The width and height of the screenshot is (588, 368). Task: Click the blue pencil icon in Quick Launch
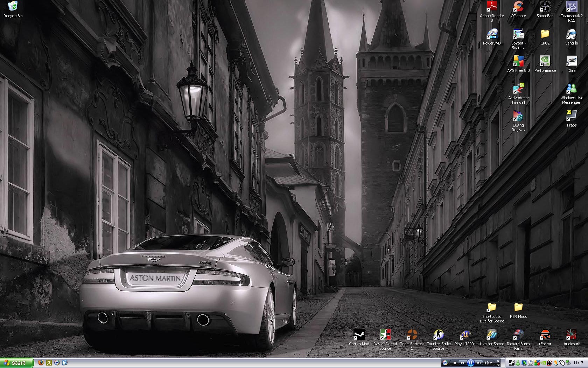point(65,363)
